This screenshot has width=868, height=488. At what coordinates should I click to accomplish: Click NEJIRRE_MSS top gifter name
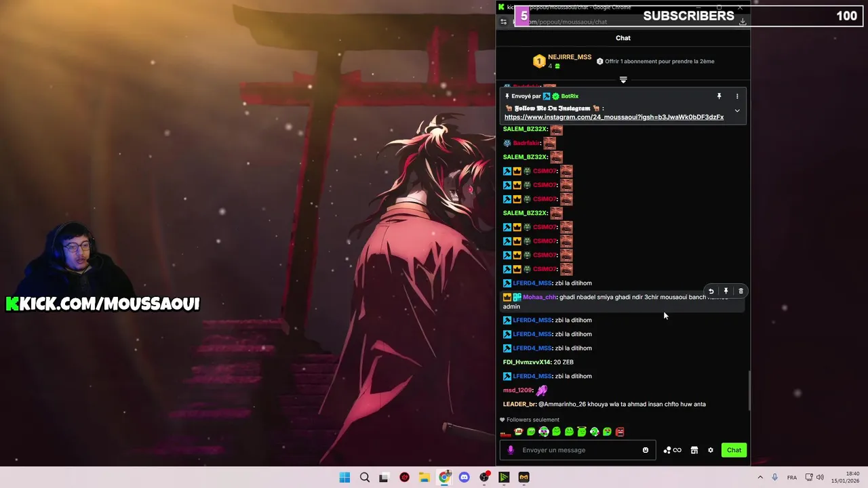tap(570, 57)
